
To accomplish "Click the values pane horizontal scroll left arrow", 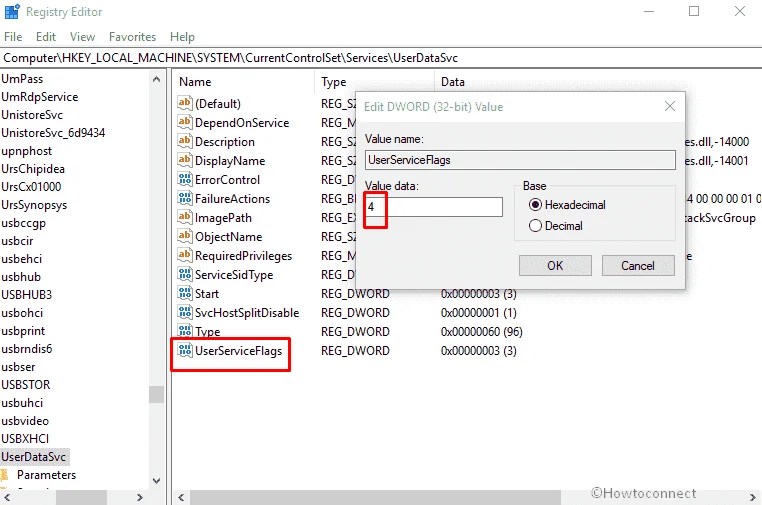I will (181, 497).
